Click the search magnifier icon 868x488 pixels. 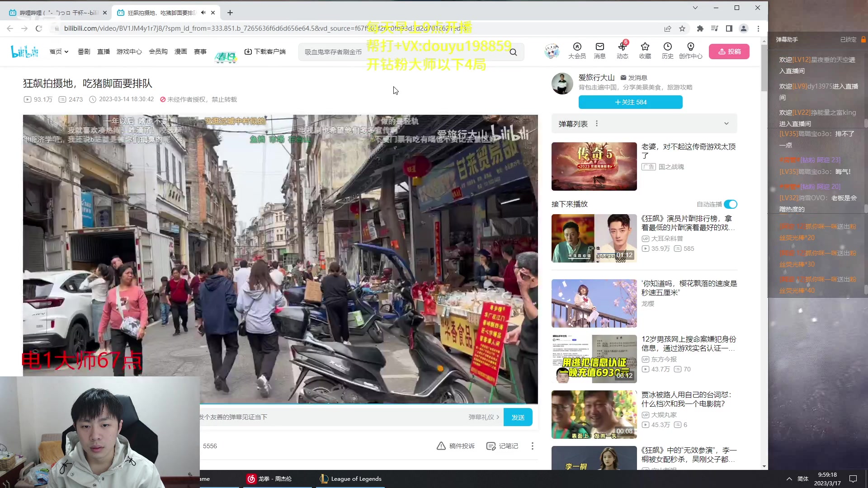pyautogui.click(x=513, y=52)
